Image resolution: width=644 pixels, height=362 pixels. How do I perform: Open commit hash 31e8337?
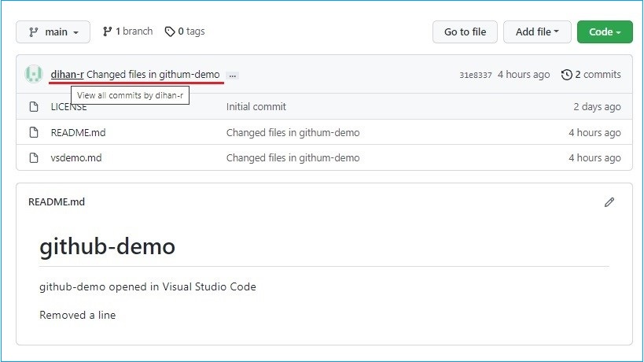click(476, 75)
